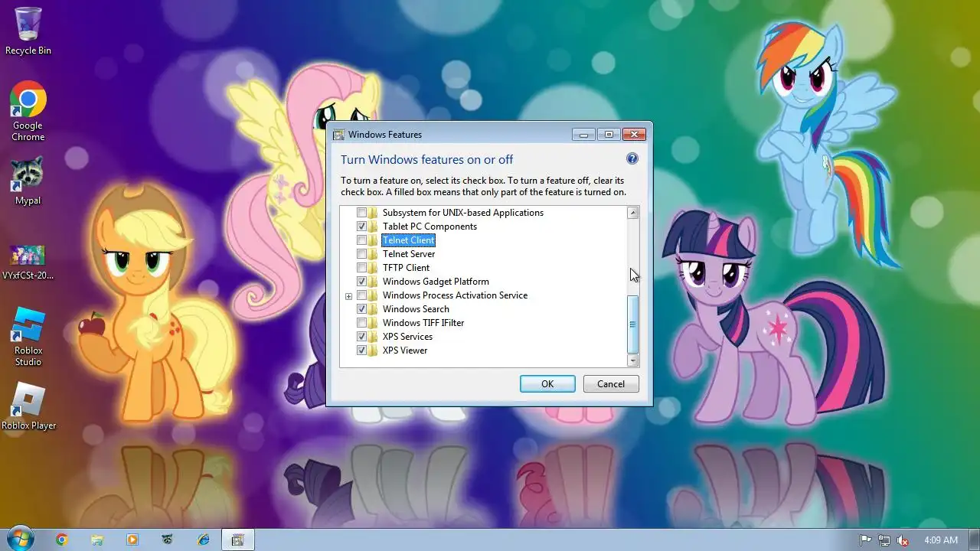Open the Recycle Bin desktop icon
980x551 pixels.
[x=28, y=31]
